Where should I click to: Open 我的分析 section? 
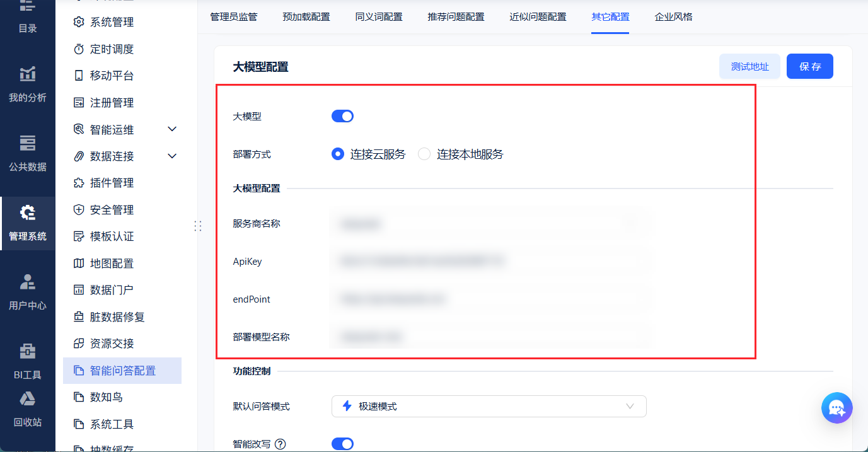point(28,85)
